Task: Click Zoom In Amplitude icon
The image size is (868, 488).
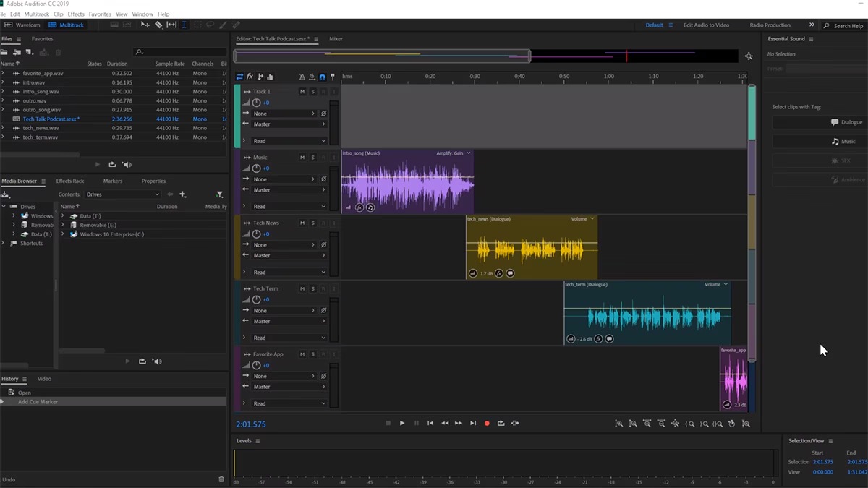Action: coord(618,424)
